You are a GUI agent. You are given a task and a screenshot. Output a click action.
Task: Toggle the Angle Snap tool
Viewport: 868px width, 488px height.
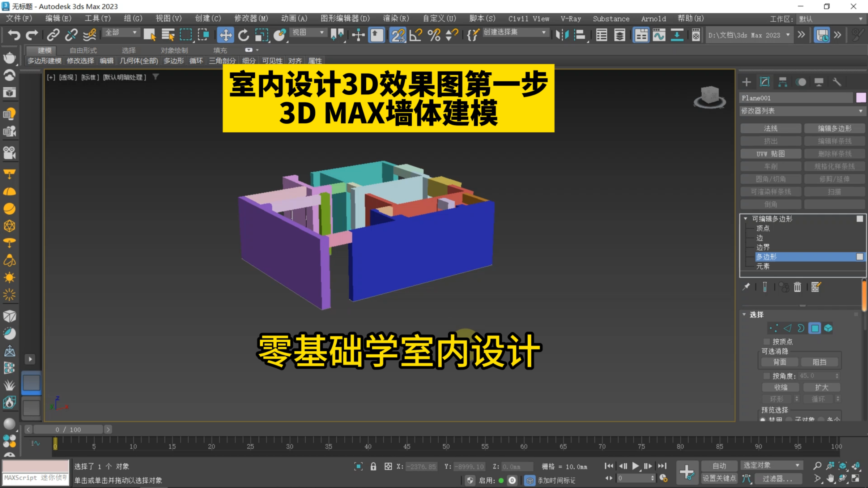click(416, 35)
